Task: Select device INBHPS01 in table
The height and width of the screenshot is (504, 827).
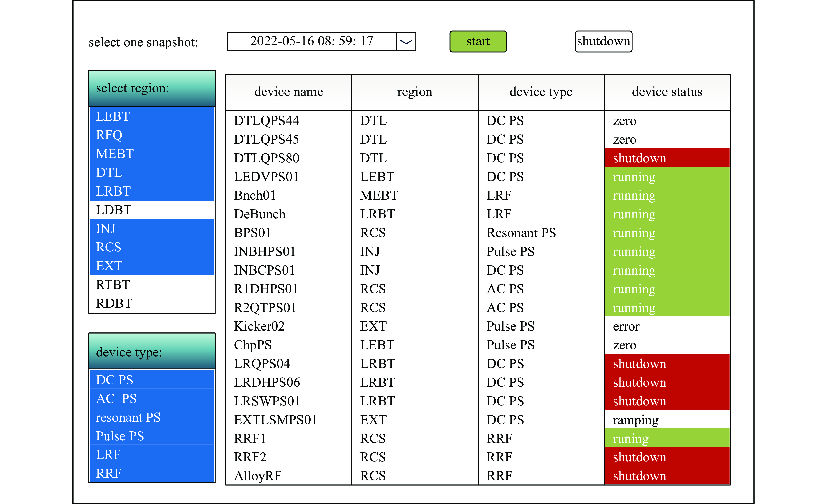Action: (265, 251)
